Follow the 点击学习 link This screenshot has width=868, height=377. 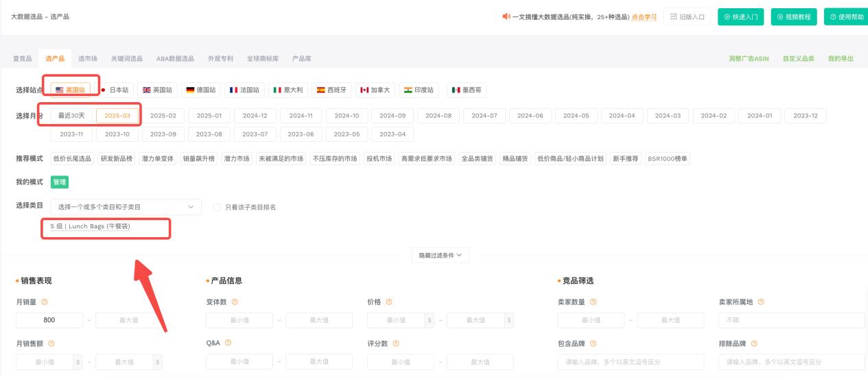point(644,17)
